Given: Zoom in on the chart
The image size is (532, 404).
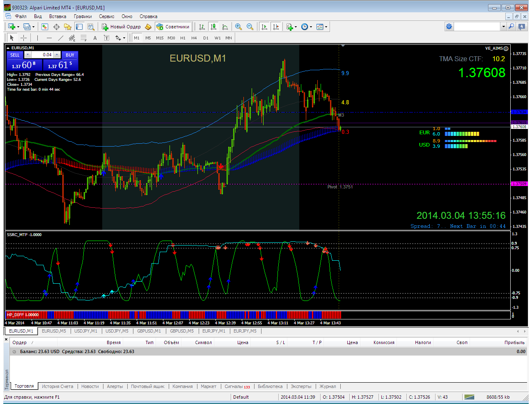Looking at the screenshot, I should pos(238,27).
